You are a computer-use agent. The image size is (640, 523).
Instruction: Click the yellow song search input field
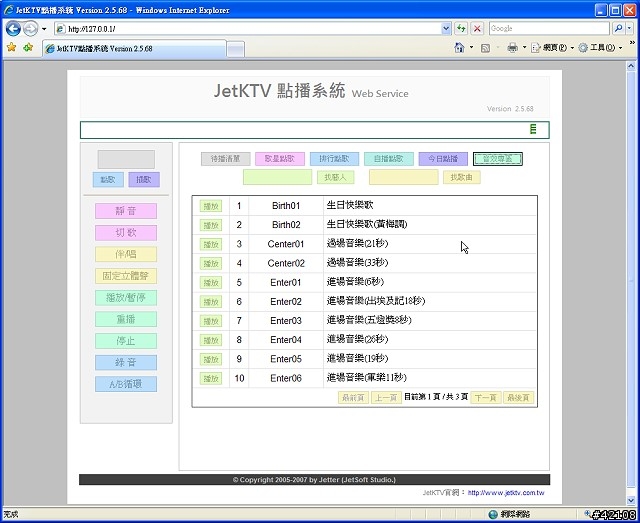[404, 177]
